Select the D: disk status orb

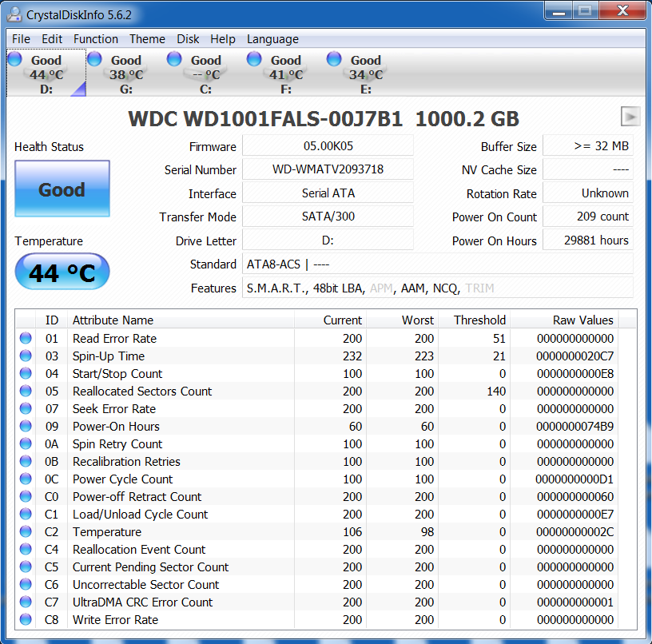click(14, 58)
